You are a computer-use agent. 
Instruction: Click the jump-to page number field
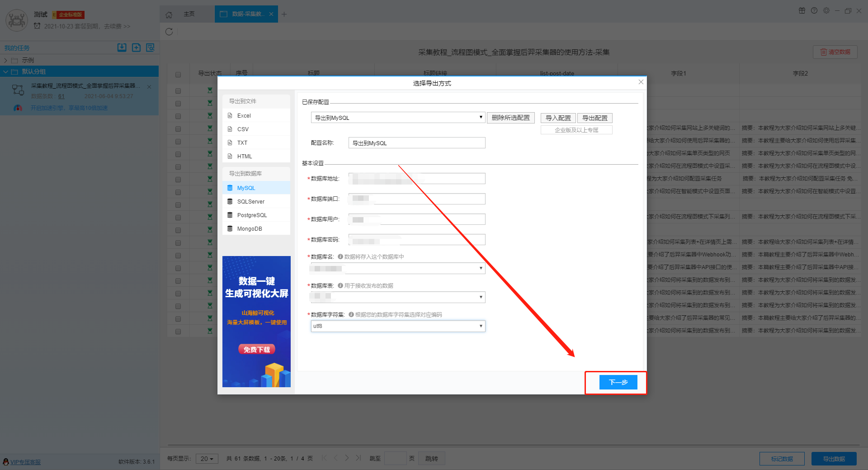point(395,458)
